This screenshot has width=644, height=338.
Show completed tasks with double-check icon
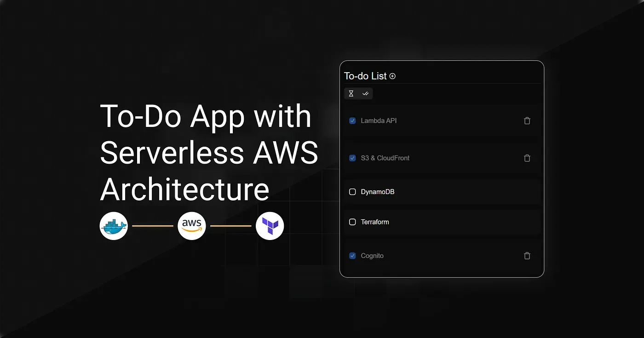pyautogui.click(x=365, y=94)
